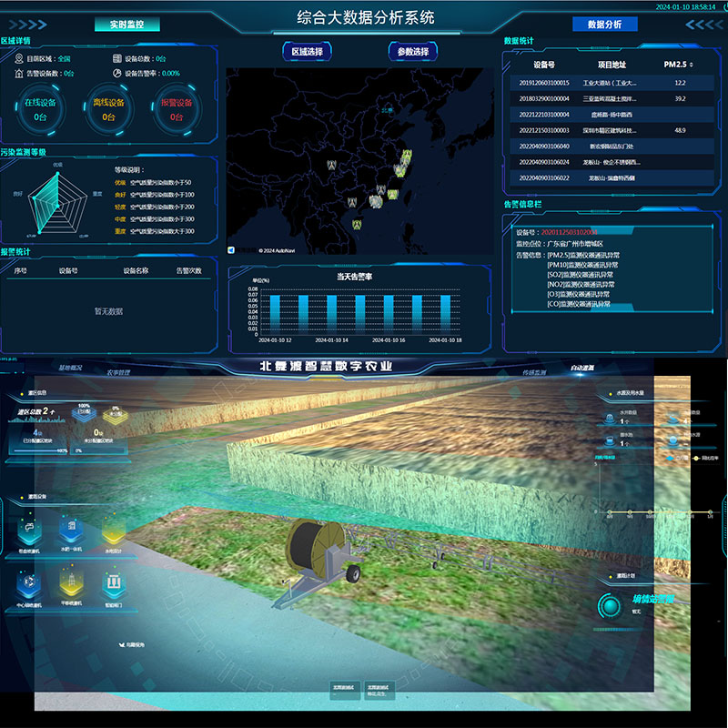Viewport: 728px width, 728px height.
Task: Select table row for device 2019120603100015
Action: (544, 83)
